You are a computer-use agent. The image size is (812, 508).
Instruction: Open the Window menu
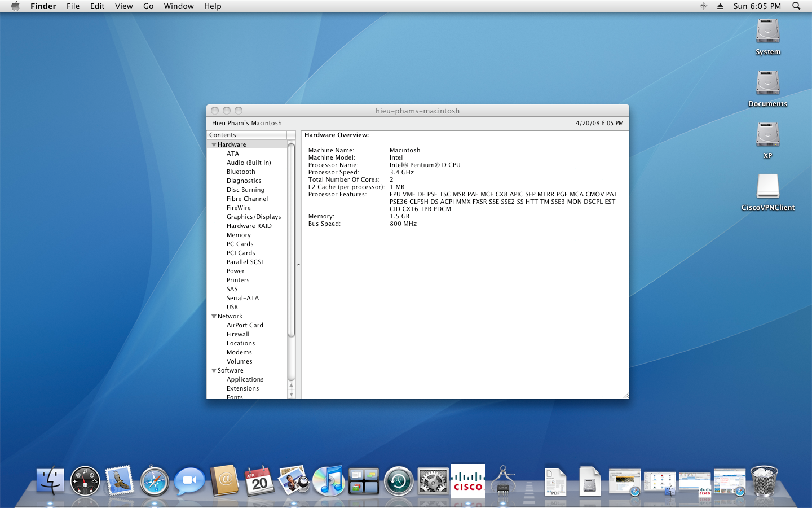point(179,6)
